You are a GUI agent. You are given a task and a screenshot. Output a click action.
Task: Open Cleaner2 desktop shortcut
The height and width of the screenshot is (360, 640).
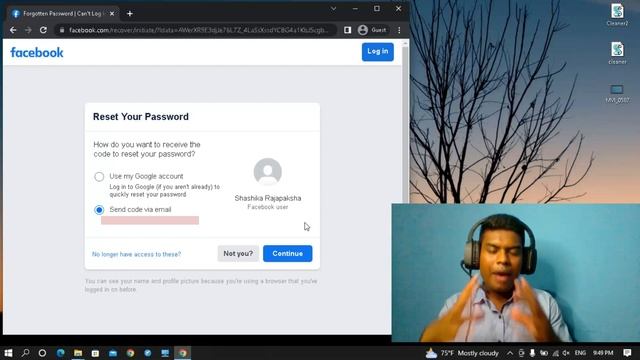(617, 15)
